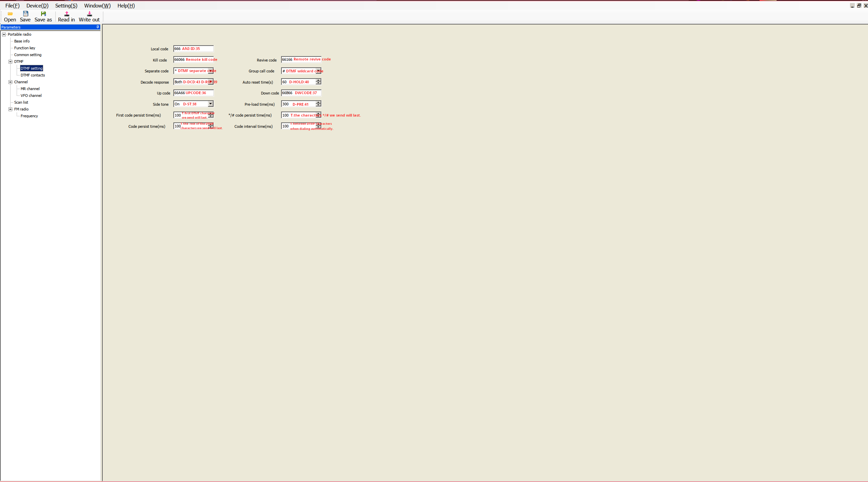Open the Separate code dropdown

pyautogui.click(x=210, y=71)
